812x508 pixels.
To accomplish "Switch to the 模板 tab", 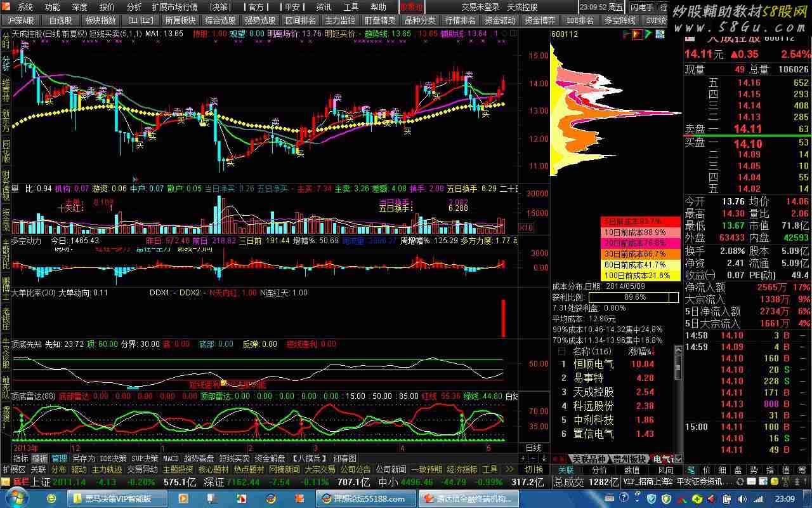I will pyautogui.click(x=40, y=458).
